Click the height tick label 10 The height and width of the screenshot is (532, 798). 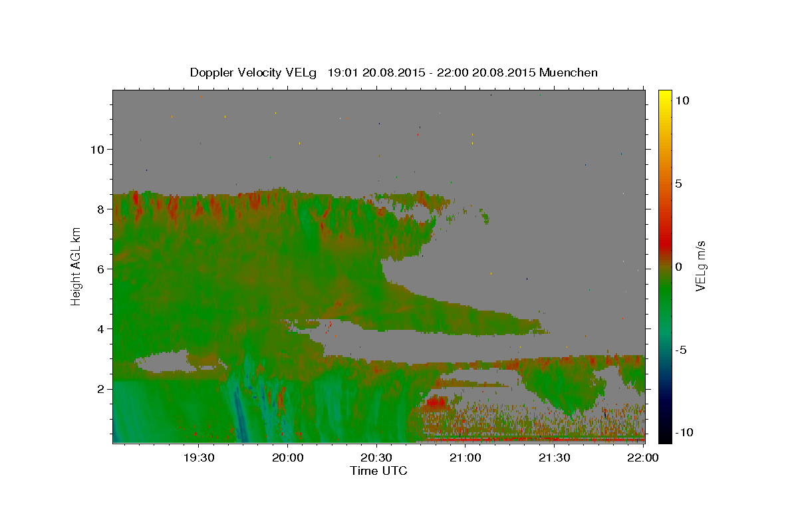tap(98, 149)
